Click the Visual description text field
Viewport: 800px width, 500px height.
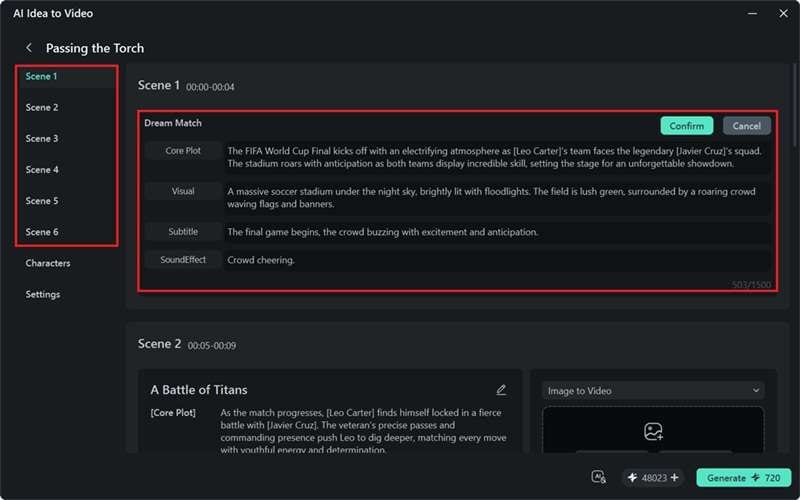pos(497,197)
